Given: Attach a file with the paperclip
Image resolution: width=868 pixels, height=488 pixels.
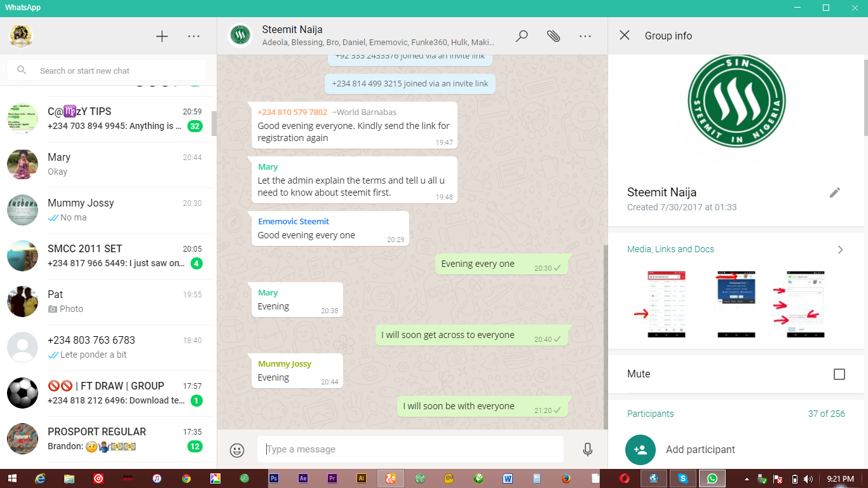Looking at the screenshot, I should 553,36.
